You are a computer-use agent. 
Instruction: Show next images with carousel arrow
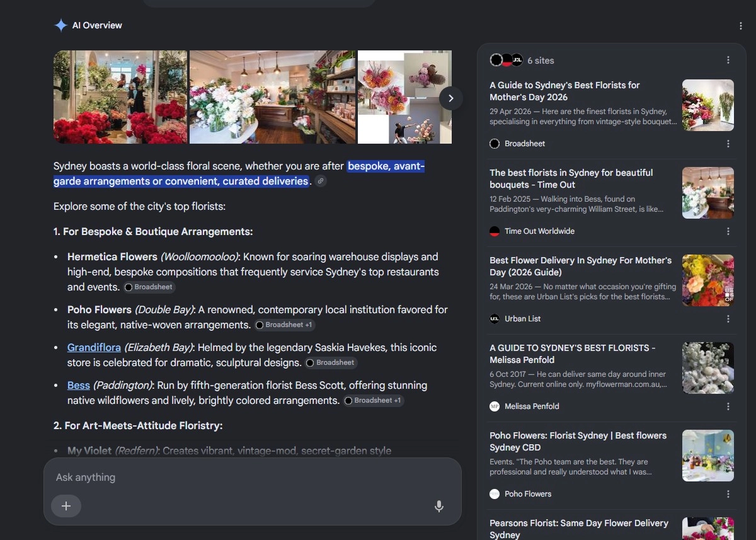[x=450, y=98]
